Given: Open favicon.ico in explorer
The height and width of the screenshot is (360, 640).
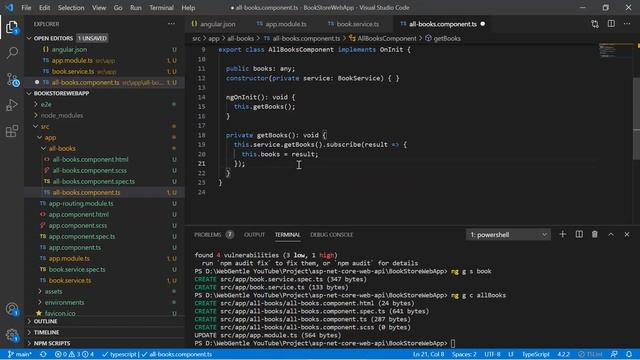Looking at the screenshot, I should click(x=60, y=313).
